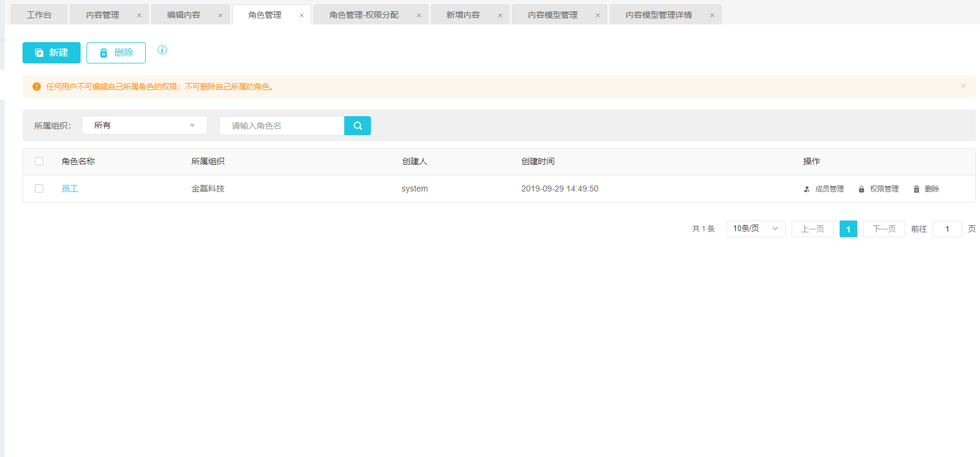Viewport: 980px width, 457px height.
Task: Go to the next page with 下一页
Action: coord(884,229)
